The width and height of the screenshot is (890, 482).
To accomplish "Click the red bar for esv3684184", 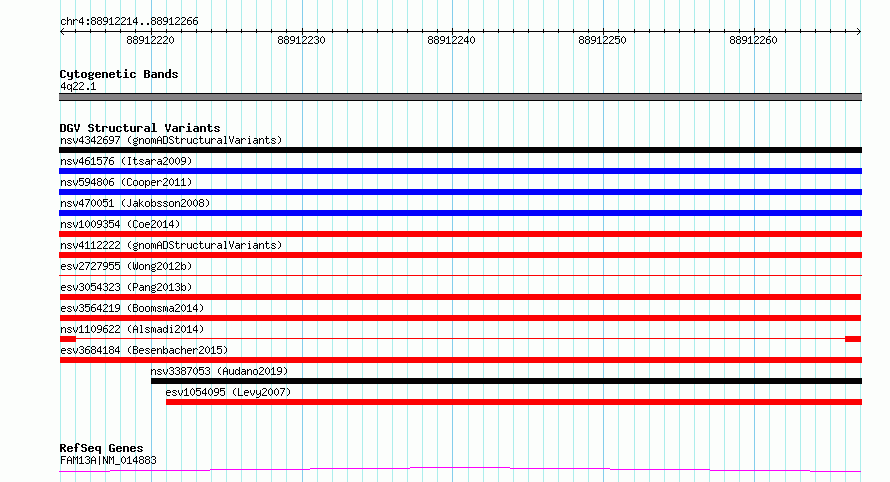I will (461, 360).
